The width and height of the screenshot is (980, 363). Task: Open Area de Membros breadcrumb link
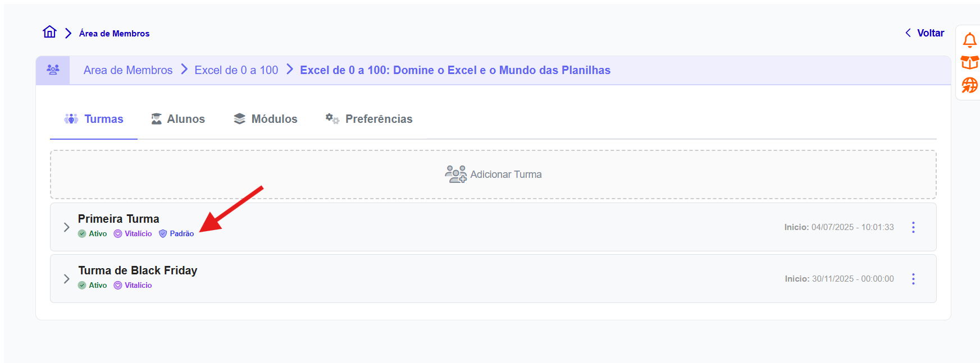(x=128, y=70)
